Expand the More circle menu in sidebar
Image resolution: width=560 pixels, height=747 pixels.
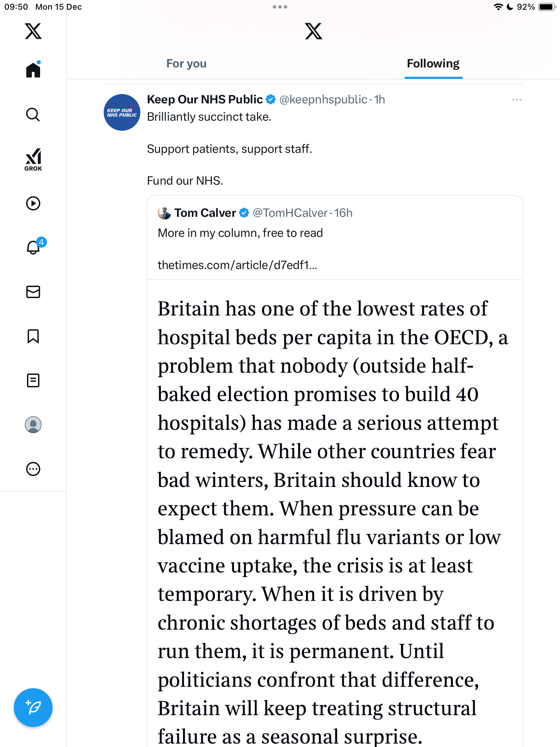pos(33,469)
